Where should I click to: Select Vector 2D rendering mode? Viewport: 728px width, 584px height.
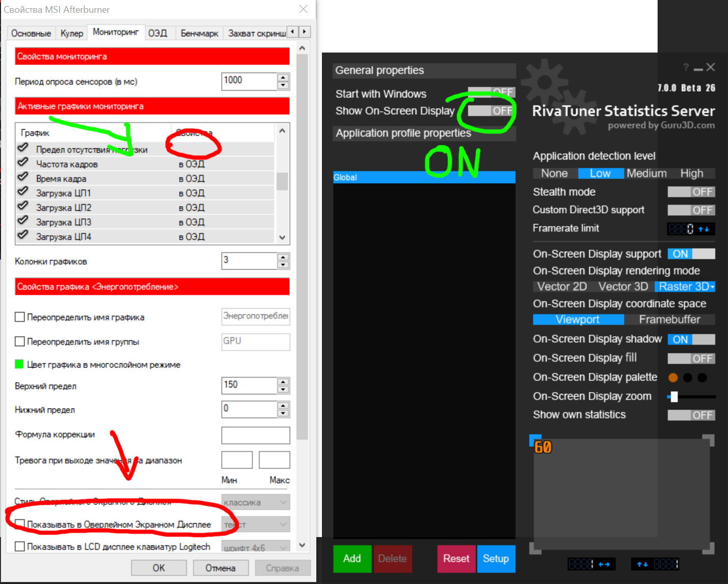(x=562, y=287)
